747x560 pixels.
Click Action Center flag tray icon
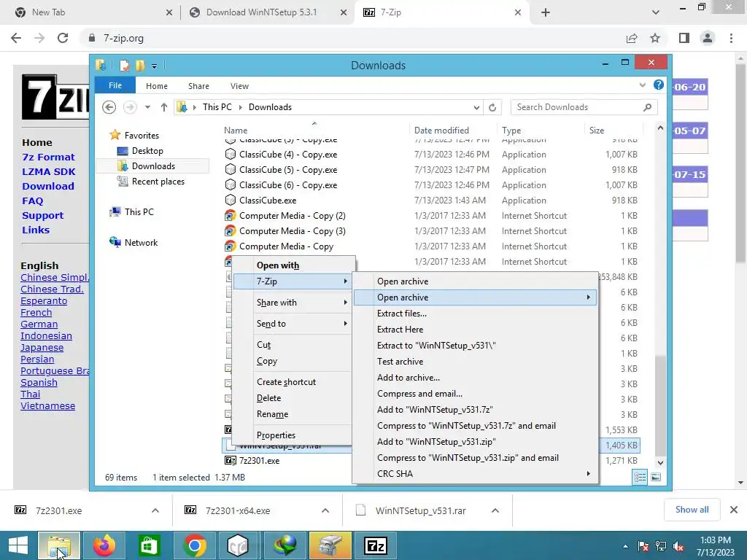(x=643, y=546)
